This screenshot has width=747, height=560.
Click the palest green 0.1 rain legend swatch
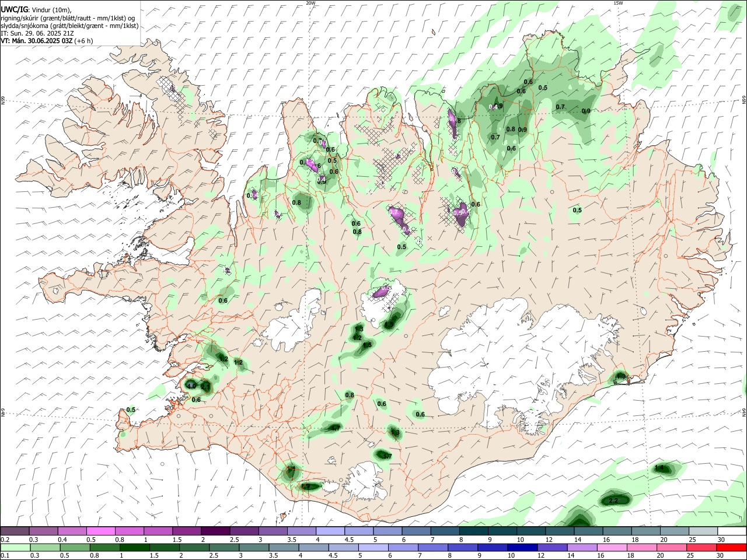pyautogui.click(x=15, y=548)
